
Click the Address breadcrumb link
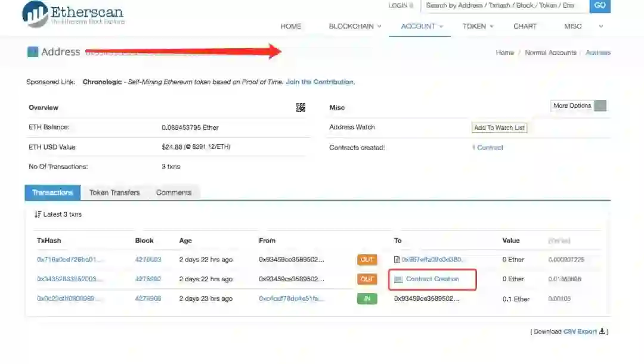coord(598,52)
